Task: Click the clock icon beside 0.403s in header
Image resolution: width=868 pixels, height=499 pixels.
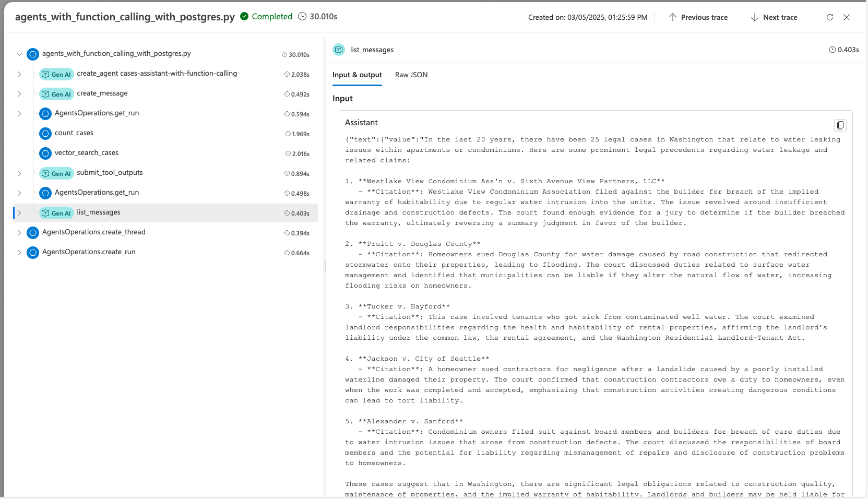Action: click(832, 50)
